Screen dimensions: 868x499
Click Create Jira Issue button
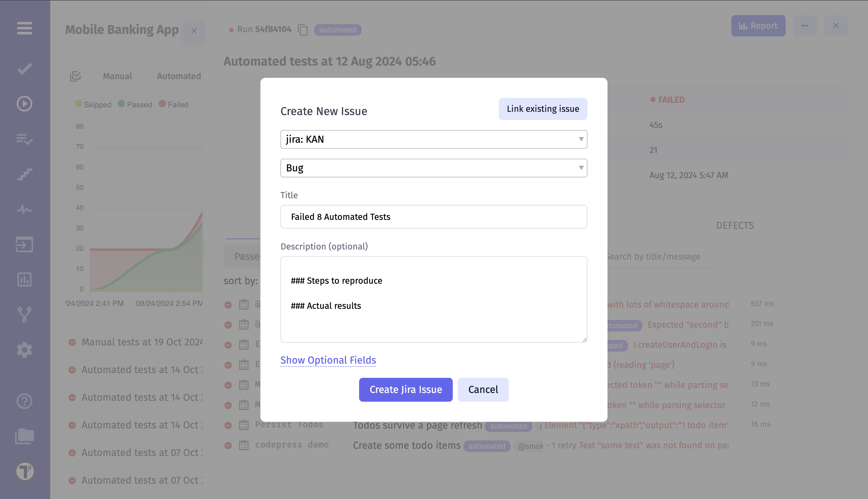405,389
